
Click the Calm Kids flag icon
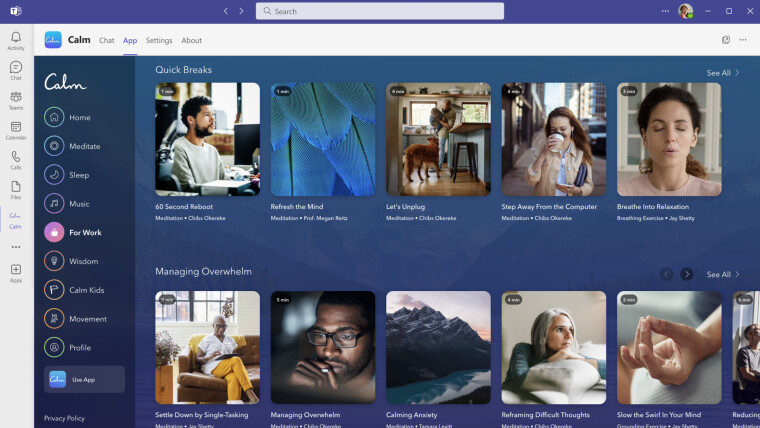click(54, 290)
